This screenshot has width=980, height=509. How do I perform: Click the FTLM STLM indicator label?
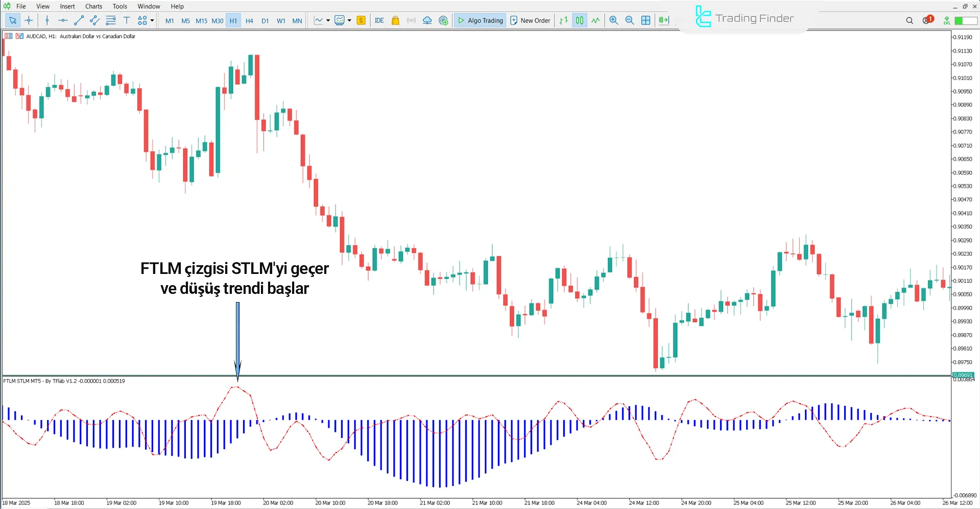pyautogui.click(x=64, y=381)
